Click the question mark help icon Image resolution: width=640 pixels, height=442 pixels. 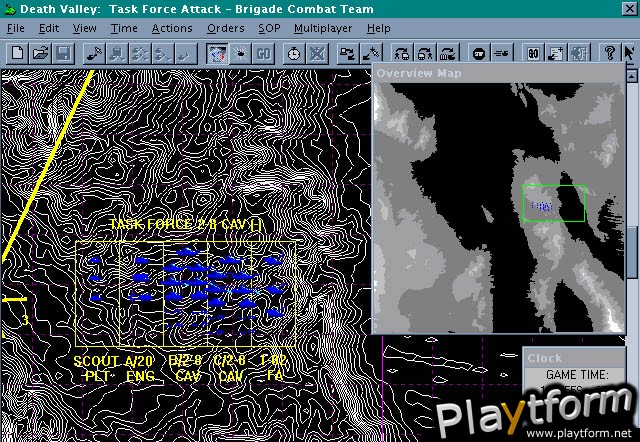coord(609,53)
